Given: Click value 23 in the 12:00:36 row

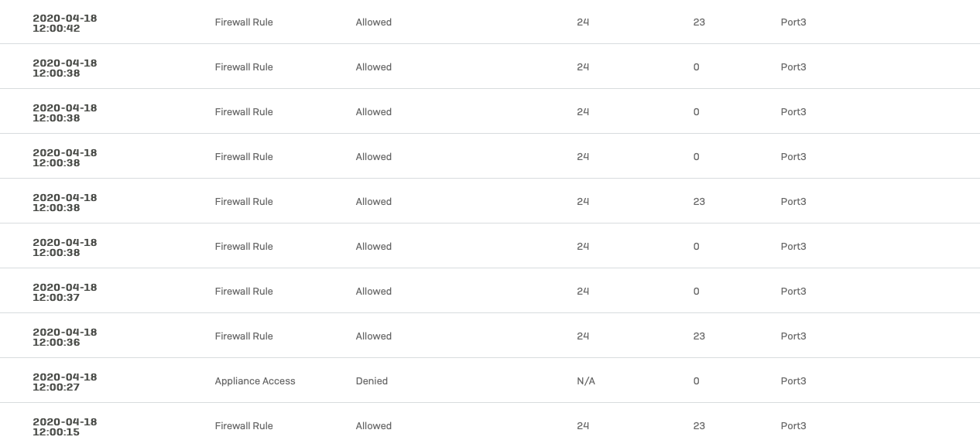Looking at the screenshot, I should coord(699,336).
